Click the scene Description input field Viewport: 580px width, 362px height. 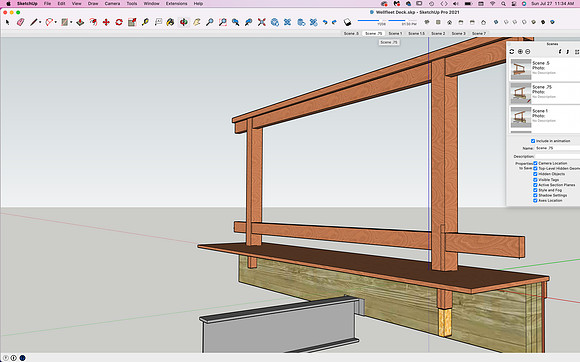(x=557, y=156)
